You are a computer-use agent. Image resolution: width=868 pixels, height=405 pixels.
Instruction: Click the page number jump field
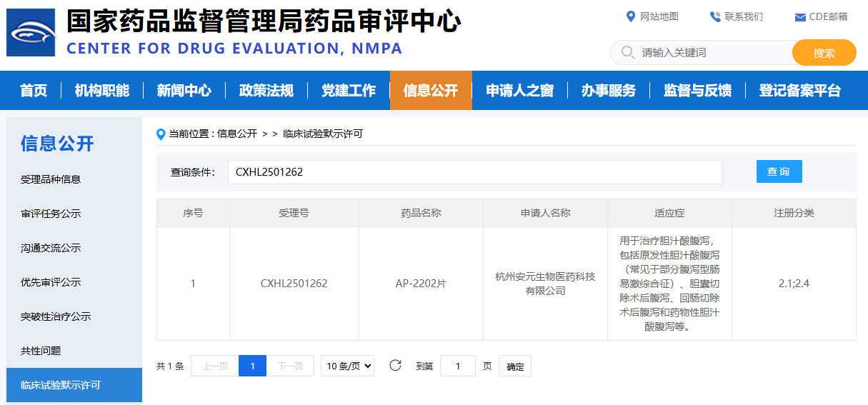[457, 366]
